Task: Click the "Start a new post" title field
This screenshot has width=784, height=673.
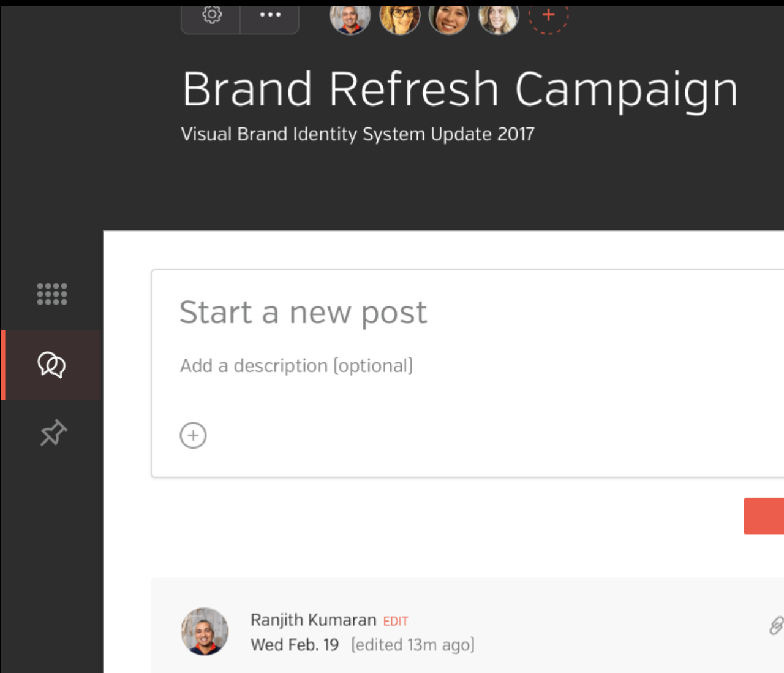Action: click(x=303, y=313)
